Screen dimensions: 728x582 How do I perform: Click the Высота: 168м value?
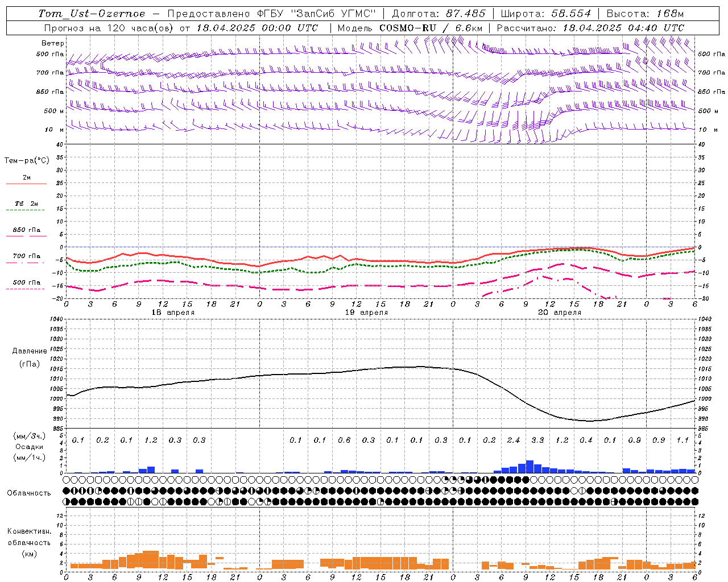(x=645, y=14)
